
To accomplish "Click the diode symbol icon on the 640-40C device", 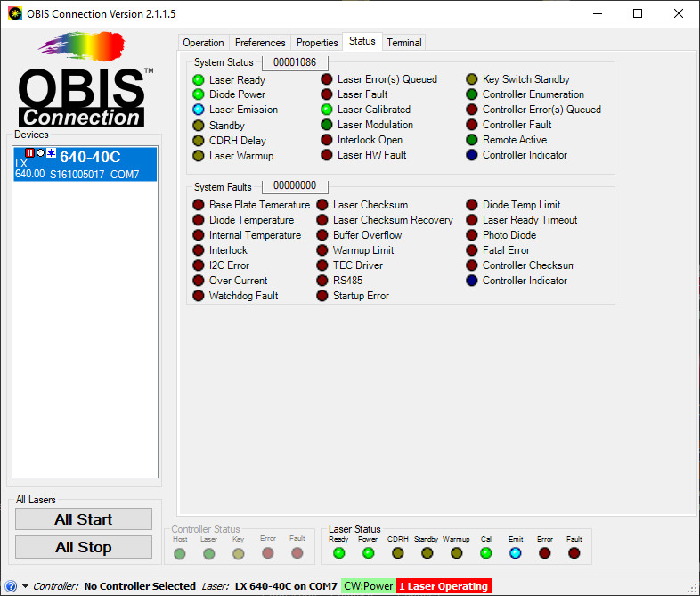I will (x=52, y=152).
